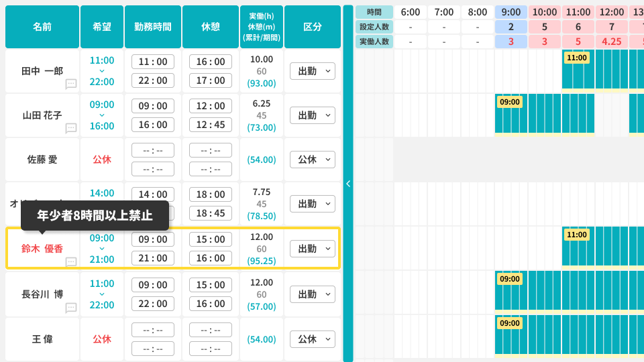Click red 公休 request for 王 偉
This screenshot has height=362, width=644.
(x=102, y=339)
